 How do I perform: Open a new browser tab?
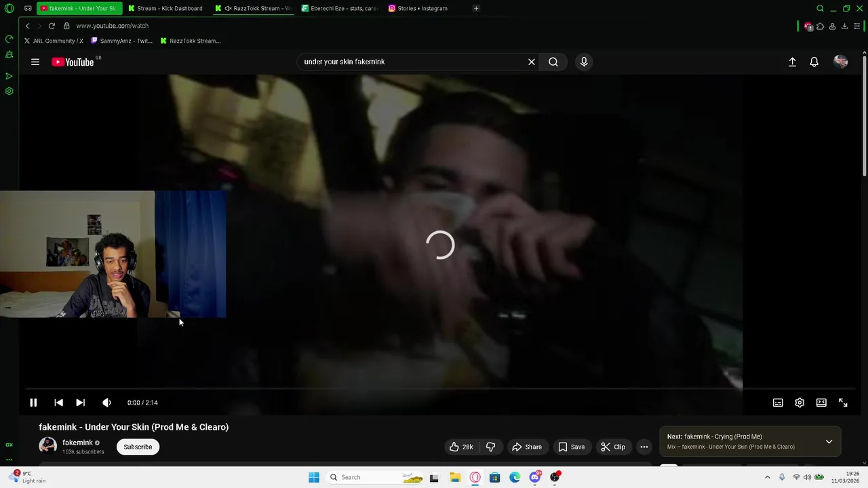(476, 8)
